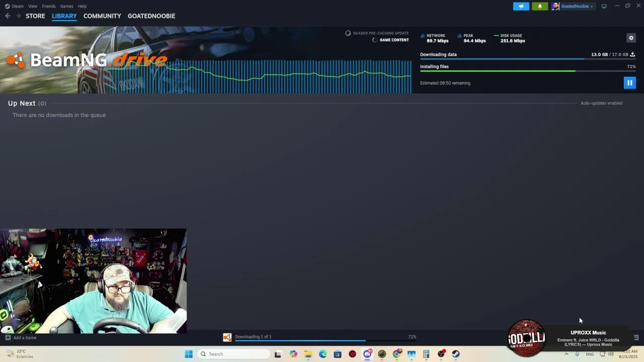
Task: Click the GoatedNoobie avatar picture
Action: 555,6
